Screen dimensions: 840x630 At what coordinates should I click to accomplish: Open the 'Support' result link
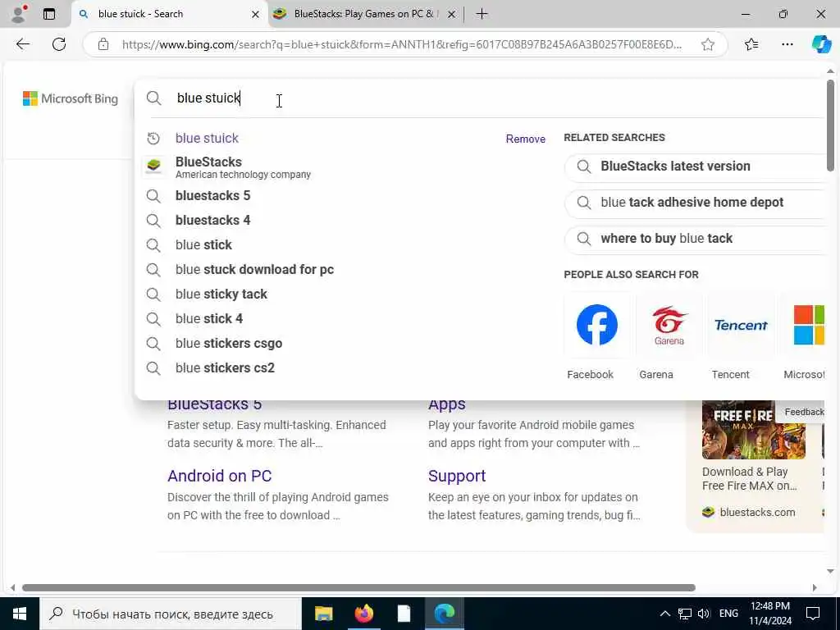[457, 476]
